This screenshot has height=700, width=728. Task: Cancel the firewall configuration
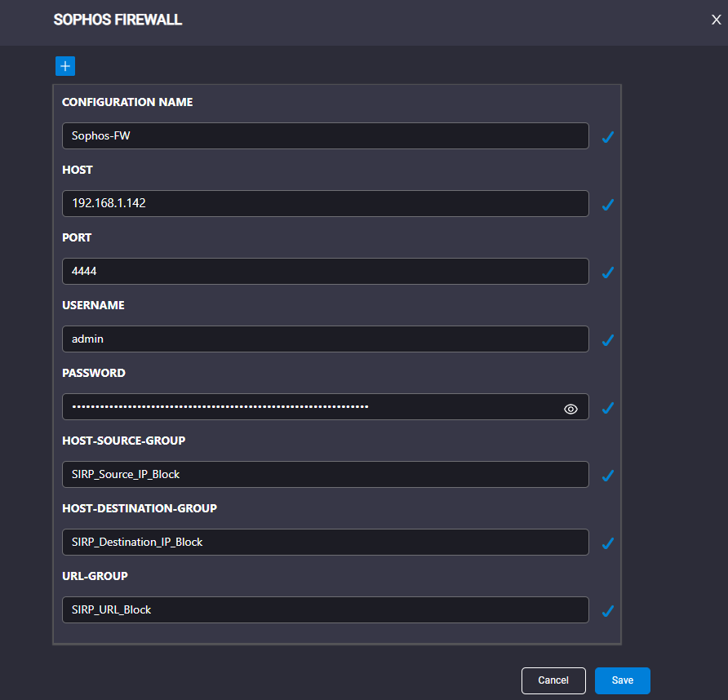click(x=553, y=680)
